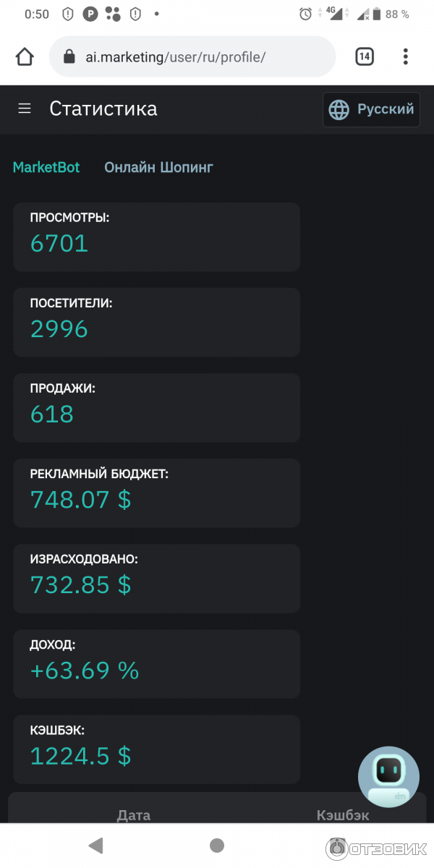
Task: Tap the Android home circle button
Action: point(217,845)
